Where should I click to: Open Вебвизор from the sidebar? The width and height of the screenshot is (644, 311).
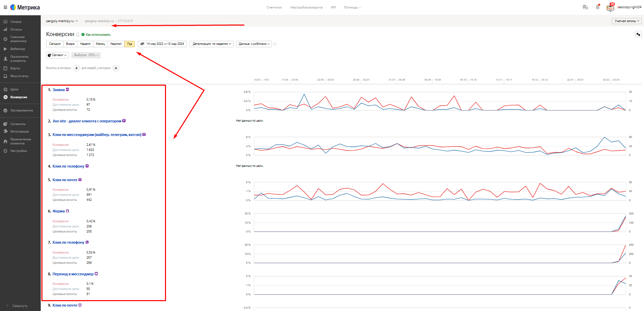coord(18,49)
